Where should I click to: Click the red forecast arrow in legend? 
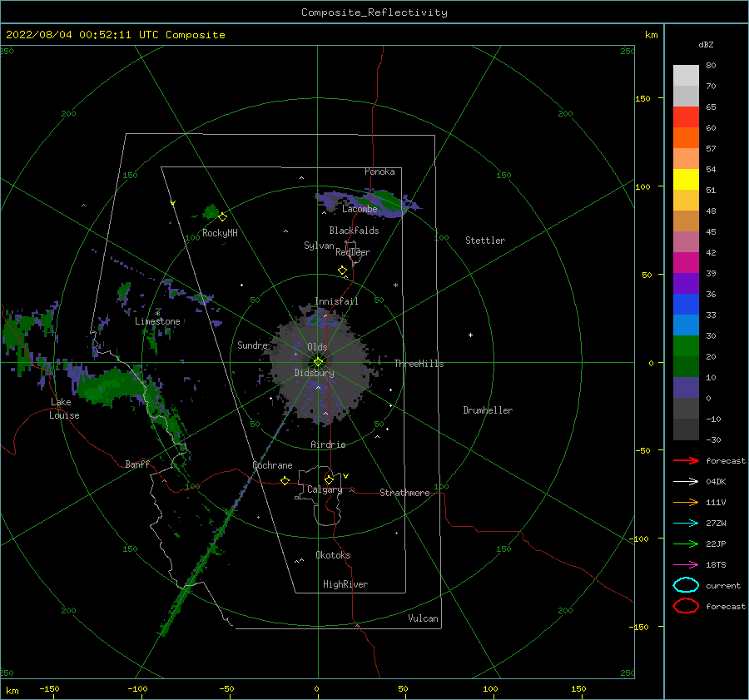(686, 460)
